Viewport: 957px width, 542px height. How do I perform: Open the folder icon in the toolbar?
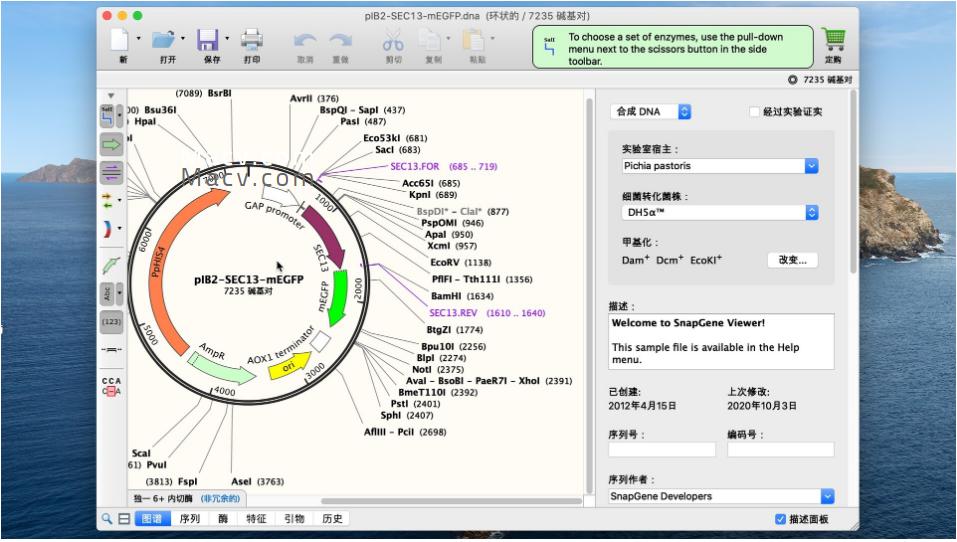coord(163,40)
